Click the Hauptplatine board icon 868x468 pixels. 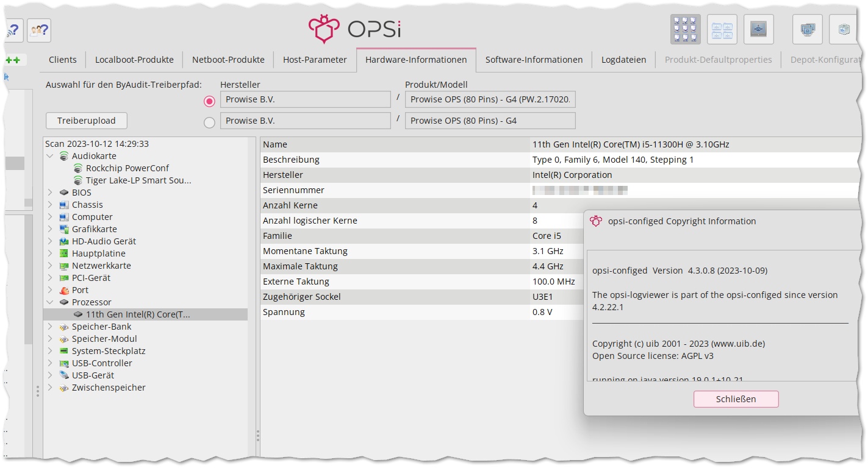[64, 253]
